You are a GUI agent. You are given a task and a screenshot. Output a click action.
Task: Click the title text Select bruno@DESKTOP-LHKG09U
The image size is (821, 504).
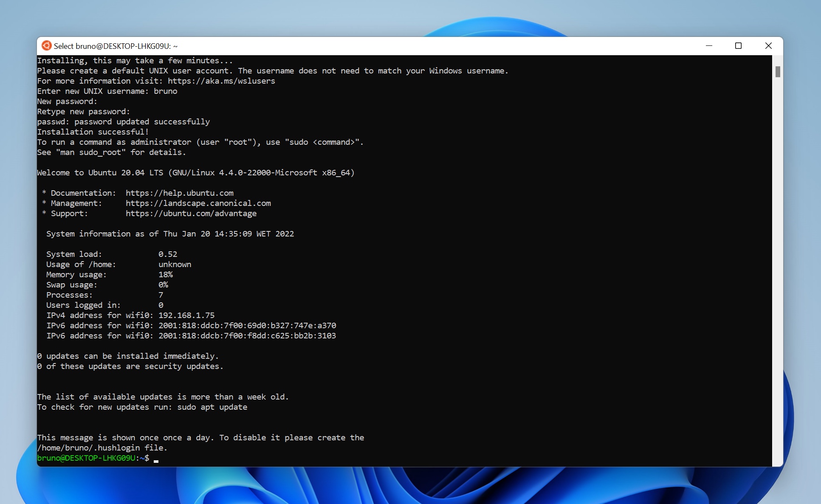pyautogui.click(x=116, y=46)
